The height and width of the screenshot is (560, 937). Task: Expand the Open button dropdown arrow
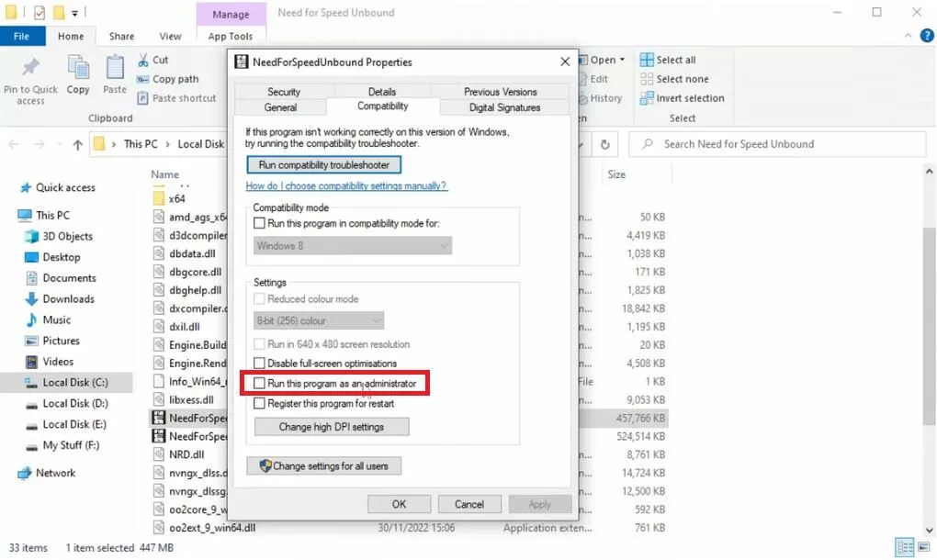point(622,61)
